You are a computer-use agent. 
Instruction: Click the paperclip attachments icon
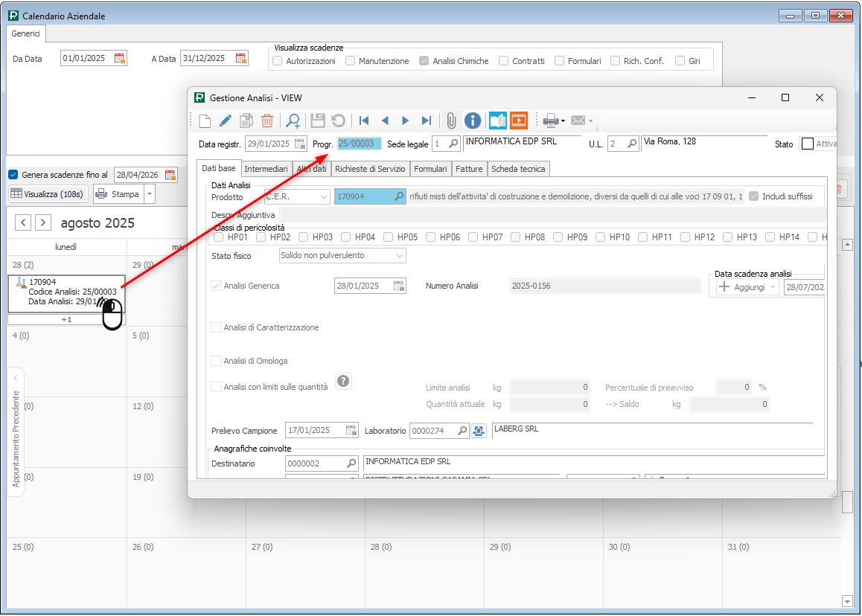451,121
